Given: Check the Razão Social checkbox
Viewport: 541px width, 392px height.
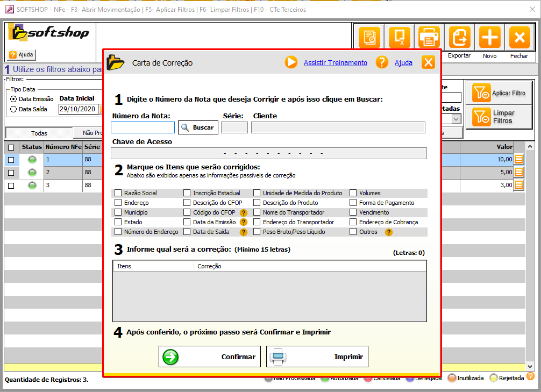Looking at the screenshot, I should pyautogui.click(x=118, y=193).
